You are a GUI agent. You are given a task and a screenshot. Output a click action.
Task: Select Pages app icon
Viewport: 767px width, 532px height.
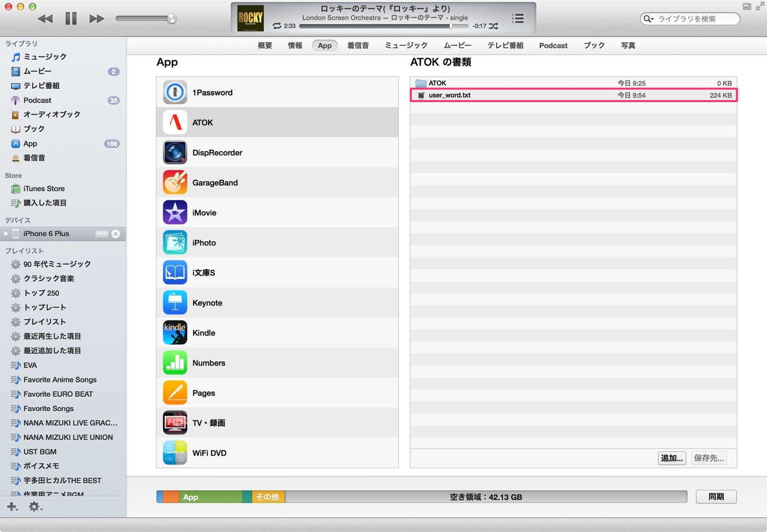175,392
